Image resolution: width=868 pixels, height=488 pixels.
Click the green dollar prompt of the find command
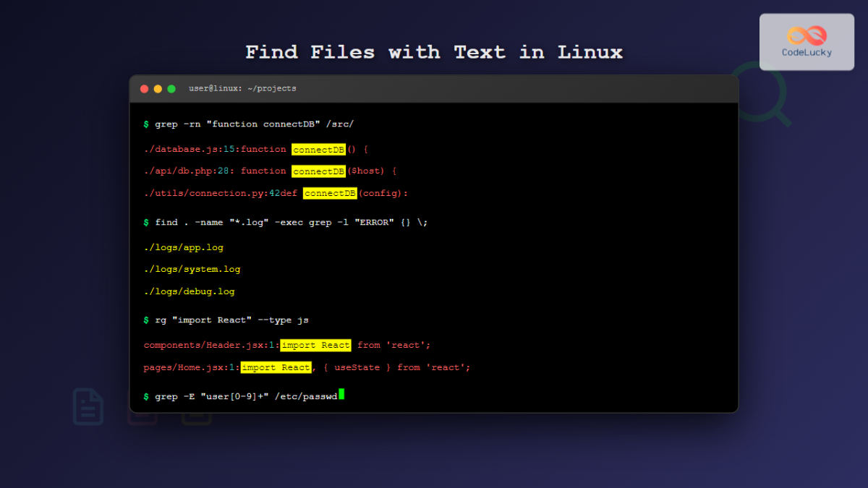pos(145,222)
